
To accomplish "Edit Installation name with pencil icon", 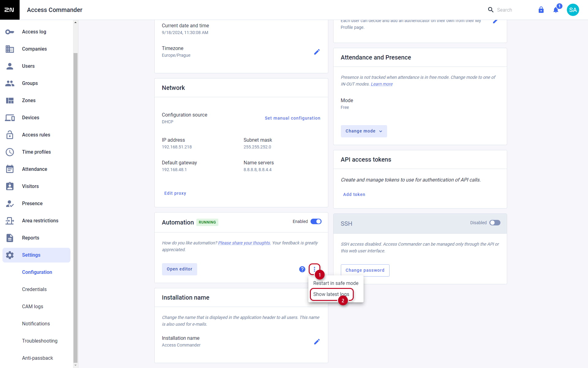I will (x=317, y=342).
